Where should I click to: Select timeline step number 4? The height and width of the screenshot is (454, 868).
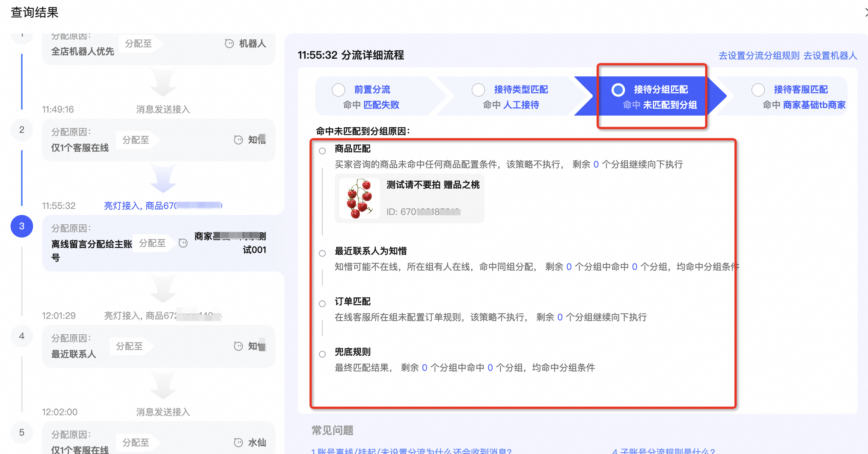[22, 336]
